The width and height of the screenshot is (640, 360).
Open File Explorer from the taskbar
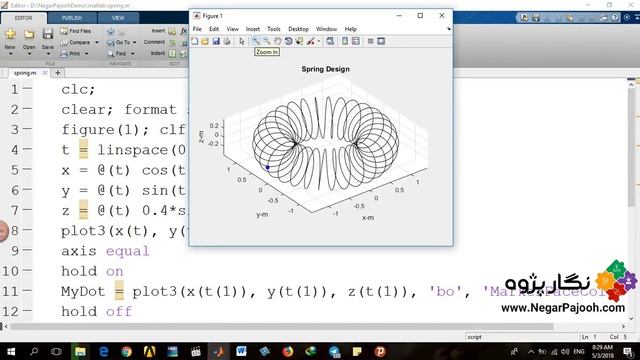point(80,351)
